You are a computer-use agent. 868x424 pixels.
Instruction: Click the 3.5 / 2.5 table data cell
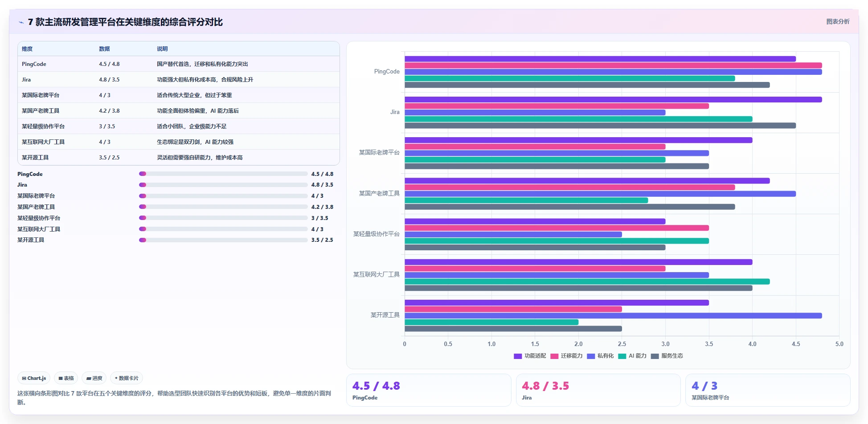109,158
